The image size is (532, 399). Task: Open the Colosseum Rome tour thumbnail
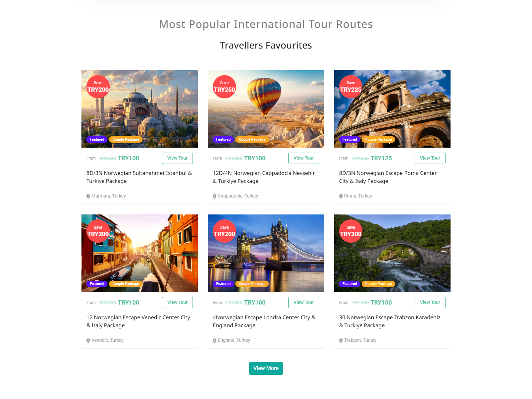(392, 109)
